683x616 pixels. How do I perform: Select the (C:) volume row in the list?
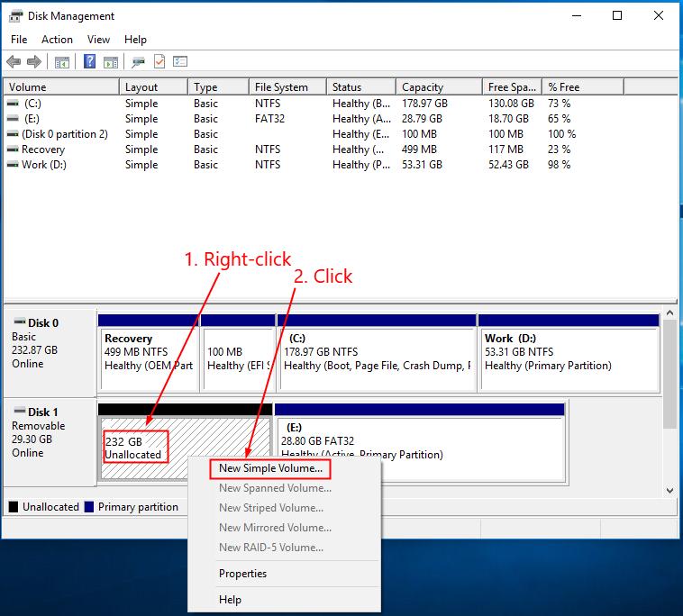[314, 104]
